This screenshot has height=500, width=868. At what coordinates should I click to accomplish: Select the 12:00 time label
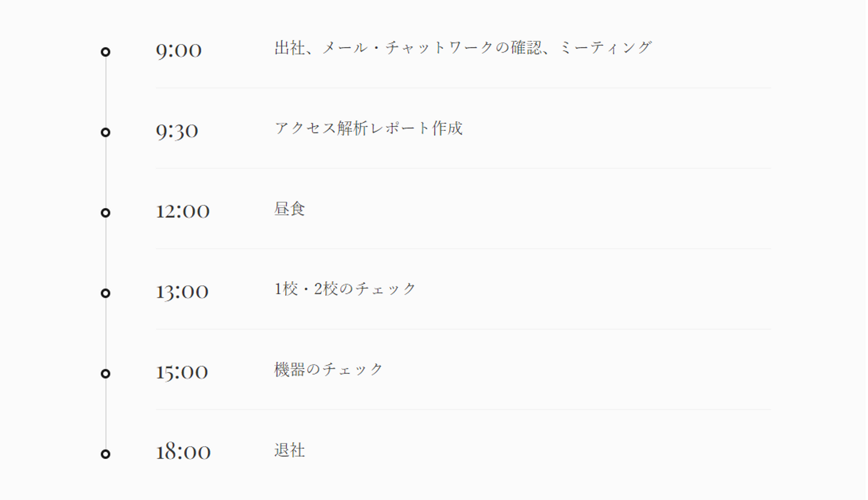[183, 211]
